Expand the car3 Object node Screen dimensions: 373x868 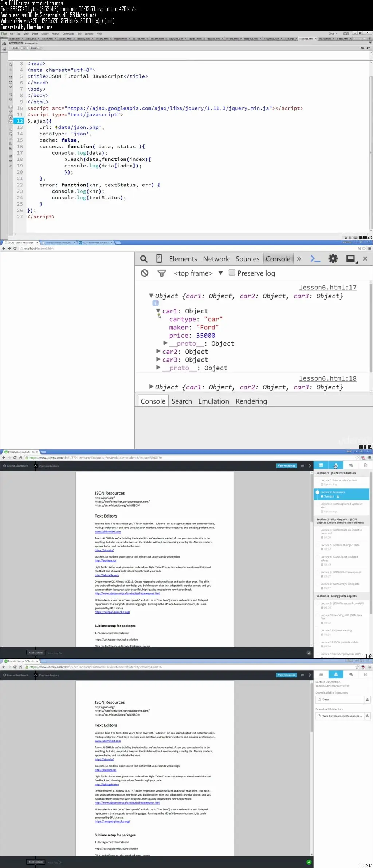click(158, 359)
